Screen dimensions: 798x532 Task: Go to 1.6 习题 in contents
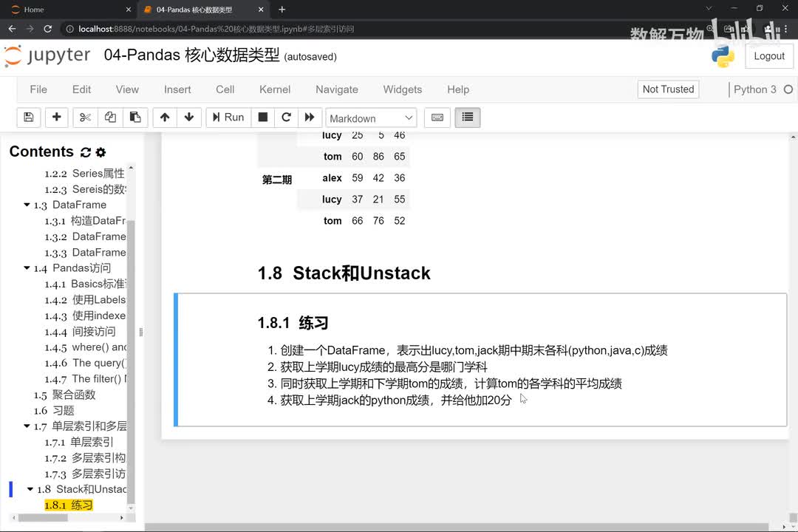(54, 410)
